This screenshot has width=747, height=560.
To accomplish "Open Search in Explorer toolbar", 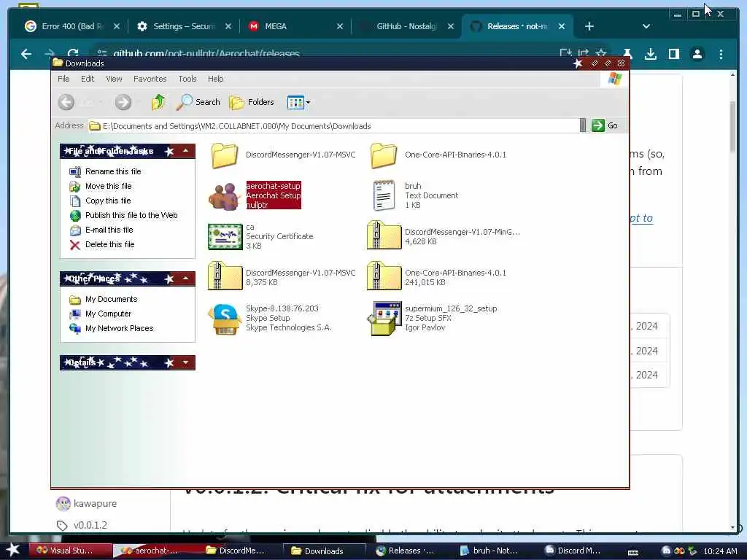I will coord(198,102).
